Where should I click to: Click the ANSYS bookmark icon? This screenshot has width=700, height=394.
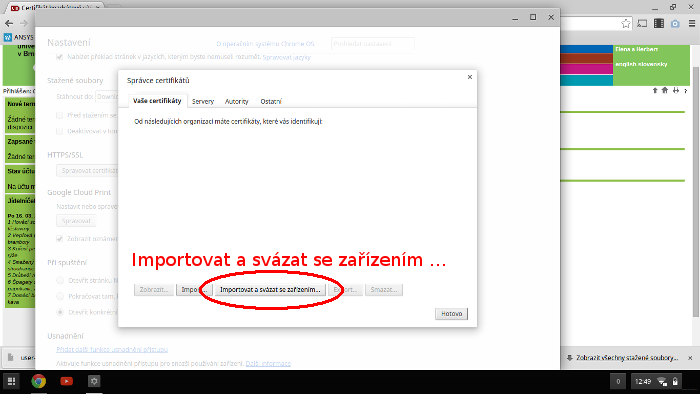8,37
